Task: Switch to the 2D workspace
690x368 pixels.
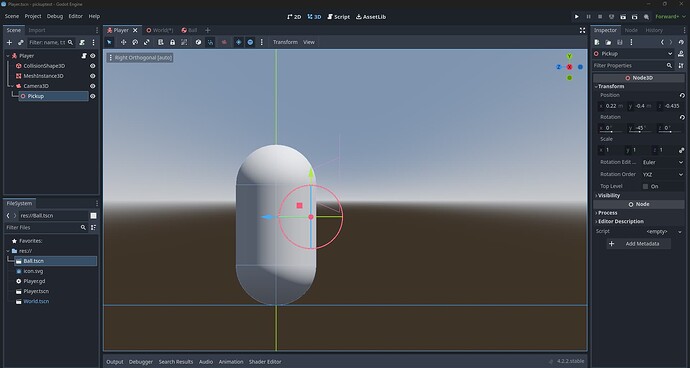Action: click(x=294, y=17)
